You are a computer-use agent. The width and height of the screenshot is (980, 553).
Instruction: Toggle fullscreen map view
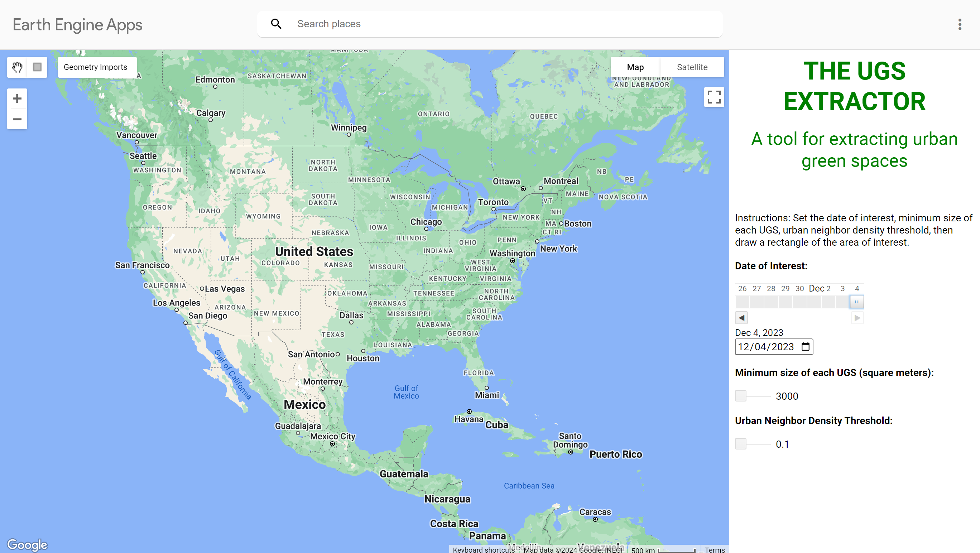[714, 97]
